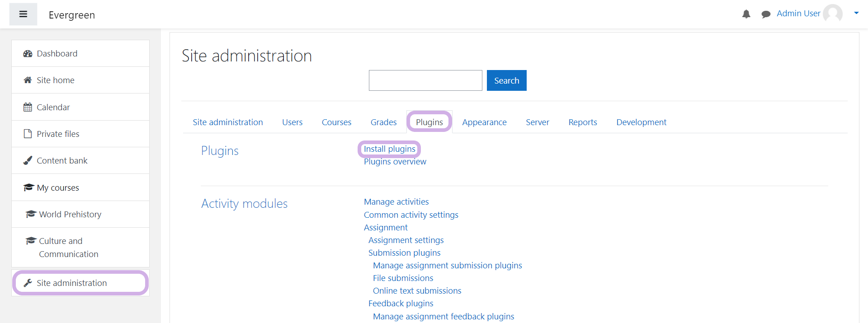This screenshot has height=323, width=868.
Task: Open the Users tab
Action: [292, 122]
